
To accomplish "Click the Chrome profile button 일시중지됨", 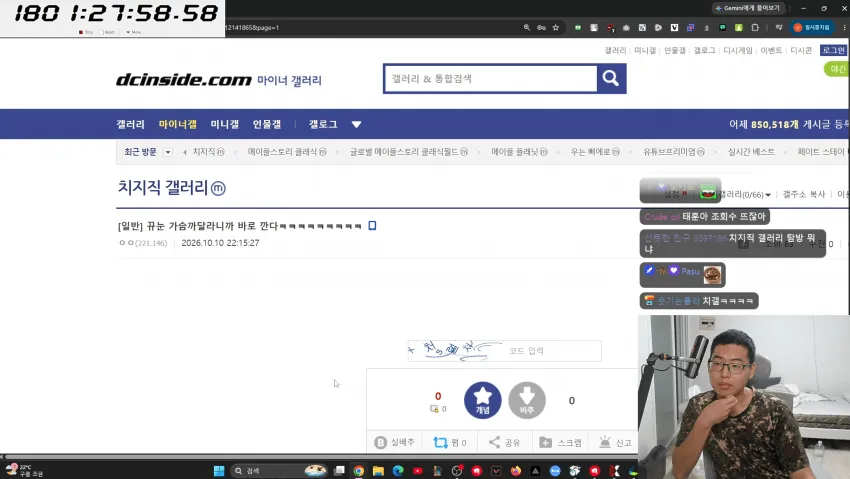I will (812, 28).
